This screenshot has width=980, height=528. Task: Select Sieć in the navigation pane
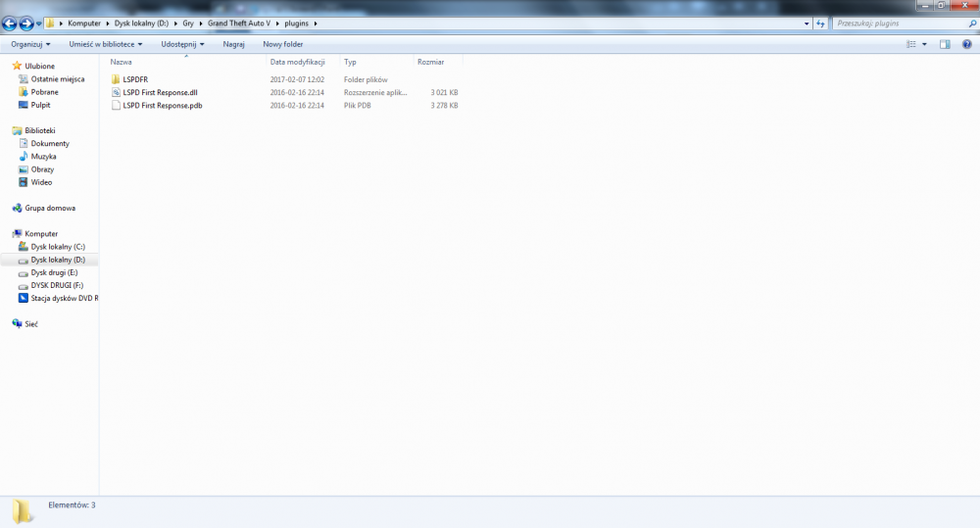[x=31, y=324]
